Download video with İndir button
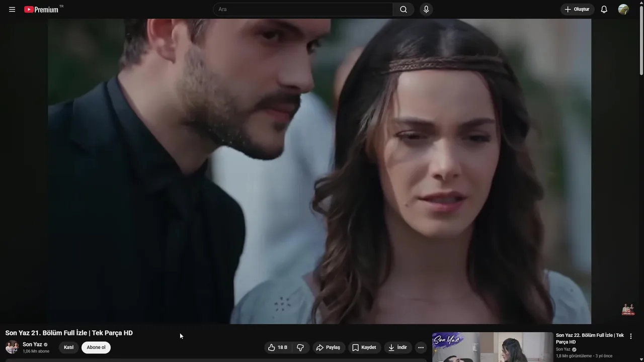644x362 pixels. pos(398,347)
